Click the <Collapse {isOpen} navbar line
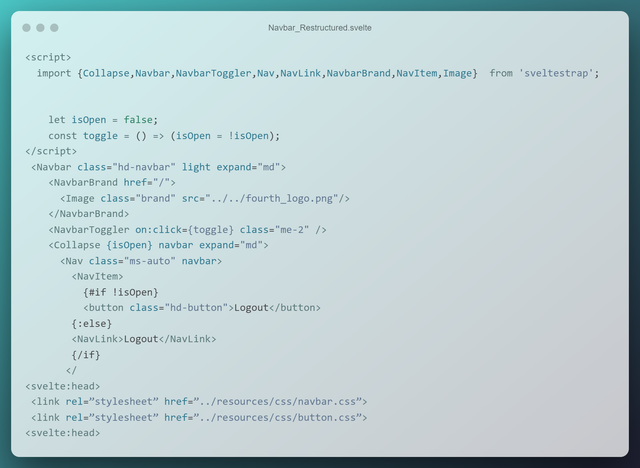 click(x=158, y=245)
